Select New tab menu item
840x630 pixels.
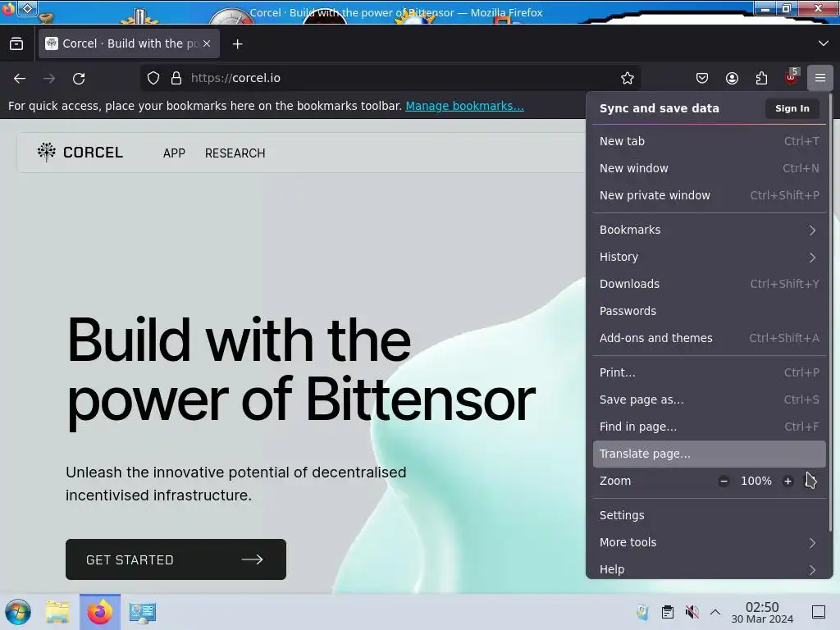(x=710, y=141)
